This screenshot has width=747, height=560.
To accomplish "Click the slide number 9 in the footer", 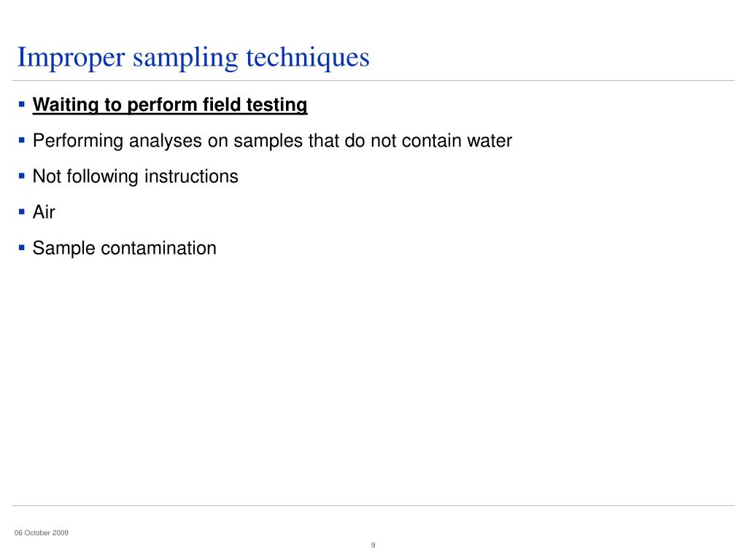I will pyautogui.click(x=373, y=545).
